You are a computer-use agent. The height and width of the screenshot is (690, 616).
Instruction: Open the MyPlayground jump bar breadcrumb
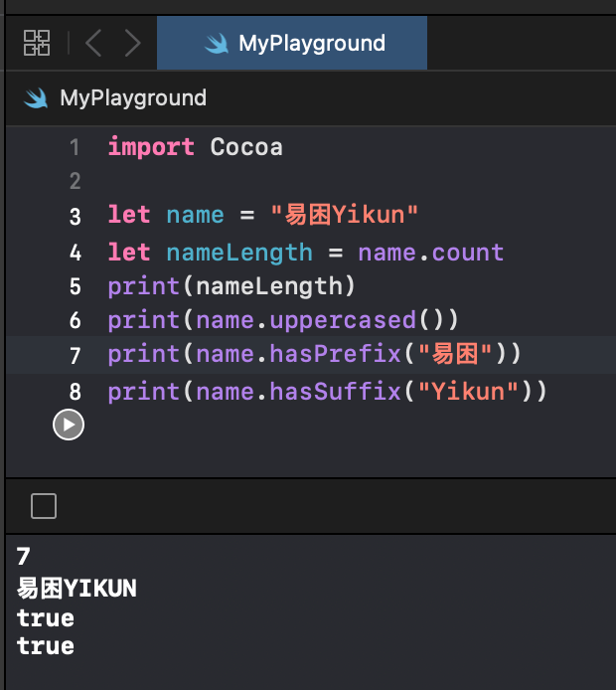[133, 98]
